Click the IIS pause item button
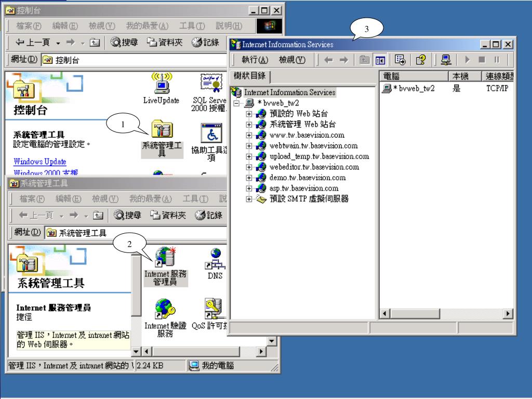This screenshot has width=532, height=399. click(497, 60)
